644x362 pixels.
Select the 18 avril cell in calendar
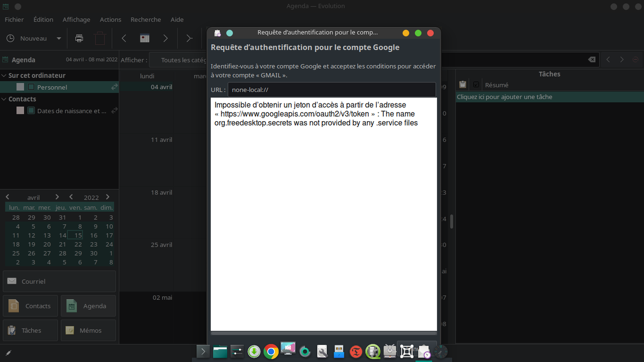point(146,213)
